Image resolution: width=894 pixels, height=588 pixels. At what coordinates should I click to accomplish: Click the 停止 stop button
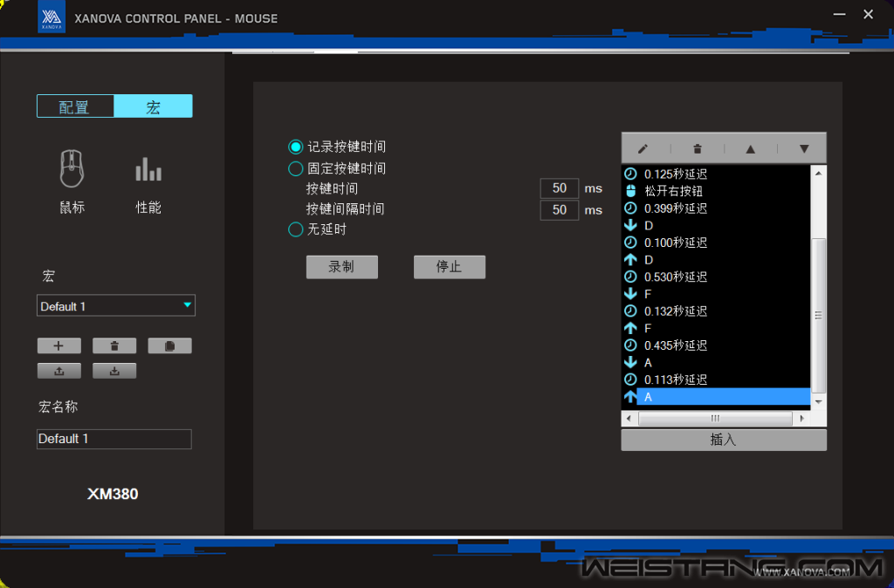tap(450, 267)
